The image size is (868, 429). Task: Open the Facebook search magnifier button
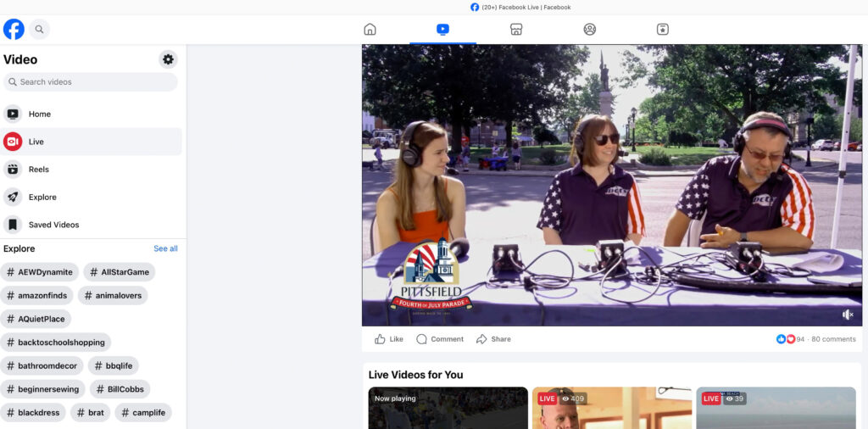pos(39,30)
